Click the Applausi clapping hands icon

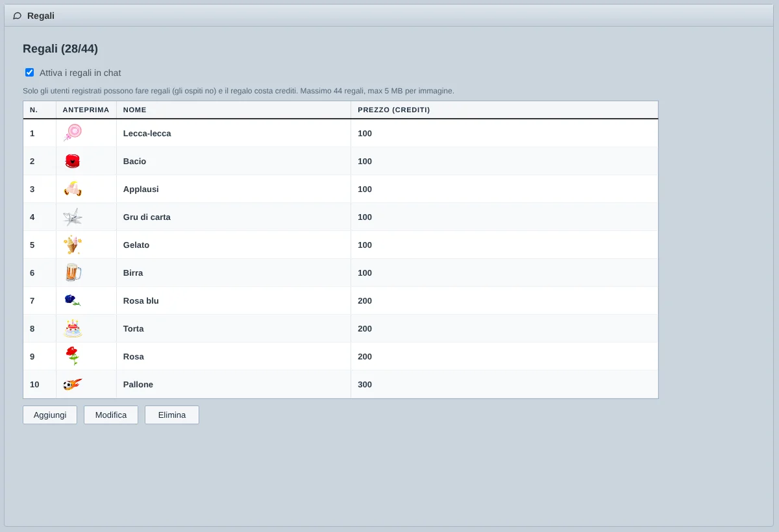click(x=73, y=189)
